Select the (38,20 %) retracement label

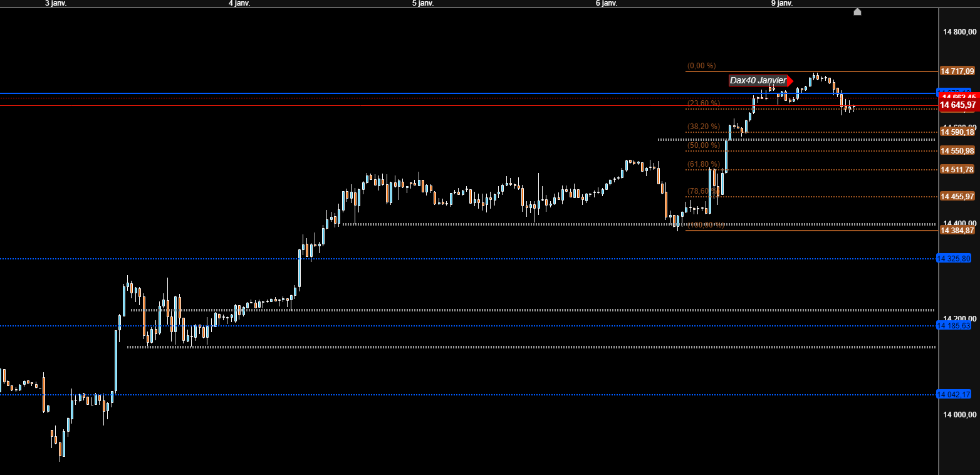(x=704, y=127)
